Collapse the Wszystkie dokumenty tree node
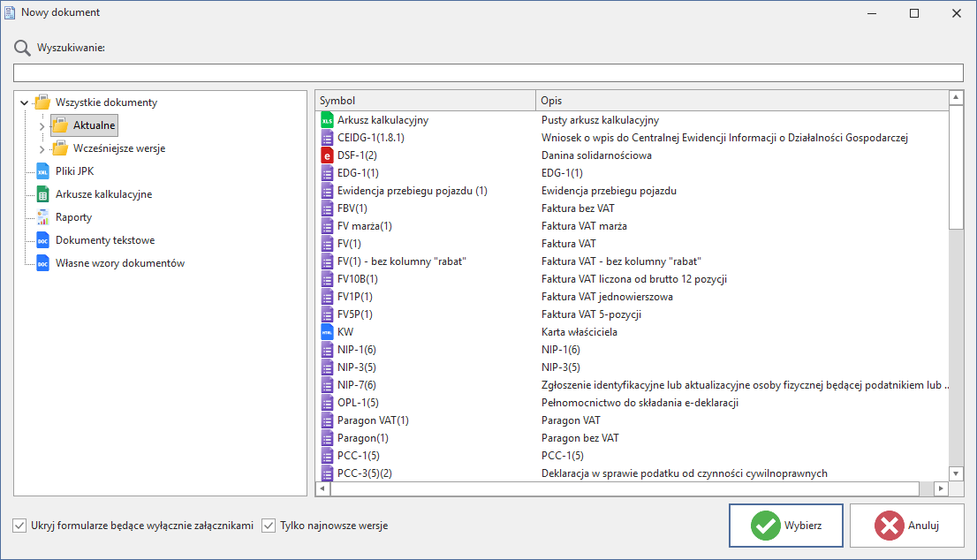This screenshot has height=560, width=977. [x=25, y=102]
